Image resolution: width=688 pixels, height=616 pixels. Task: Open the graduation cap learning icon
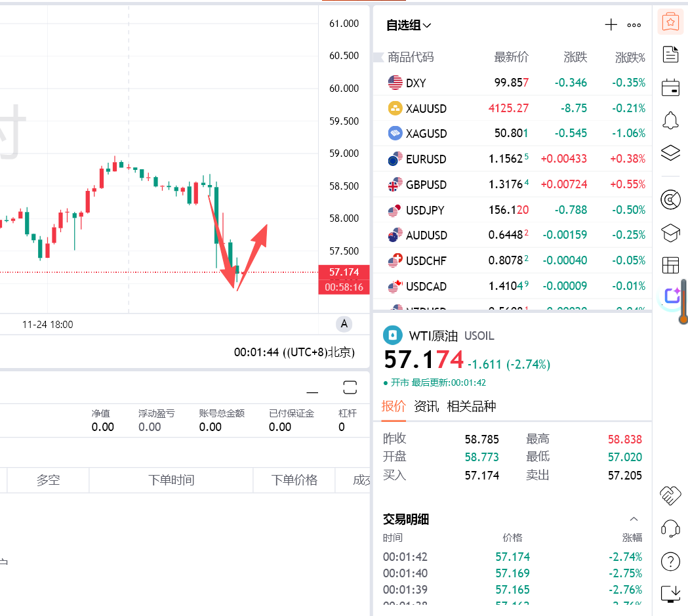click(x=670, y=233)
